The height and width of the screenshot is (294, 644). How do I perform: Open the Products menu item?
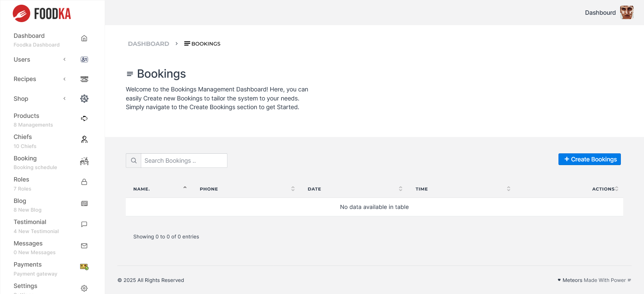26,116
